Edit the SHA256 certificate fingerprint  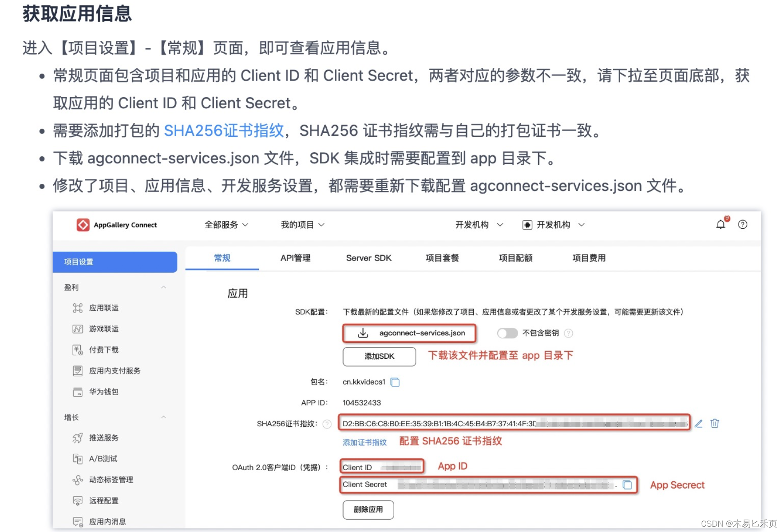coord(698,424)
